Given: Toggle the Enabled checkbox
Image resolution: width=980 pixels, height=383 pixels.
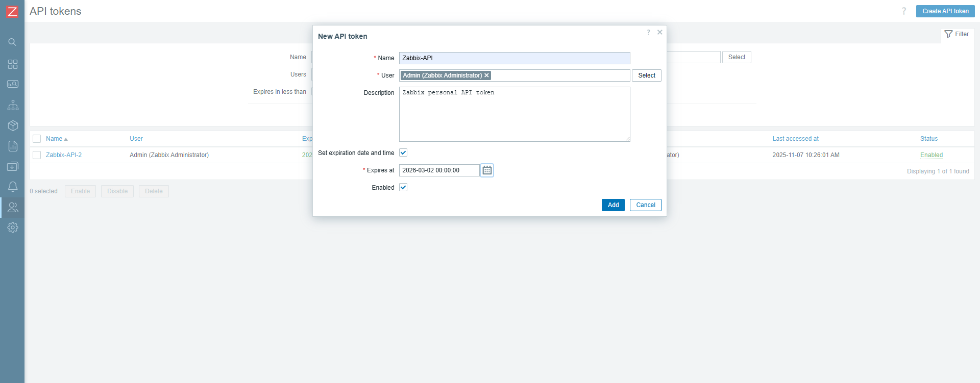Looking at the screenshot, I should pos(403,188).
